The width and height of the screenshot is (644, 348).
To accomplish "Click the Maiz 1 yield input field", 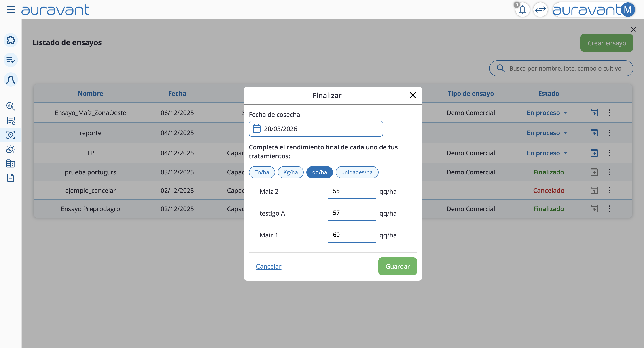I will (x=351, y=235).
